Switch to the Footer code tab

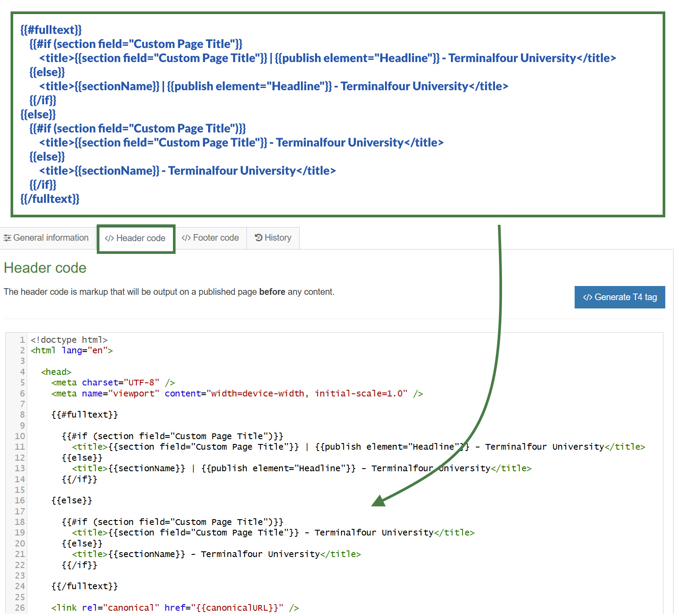pyautogui.click(x=210, y=238)
